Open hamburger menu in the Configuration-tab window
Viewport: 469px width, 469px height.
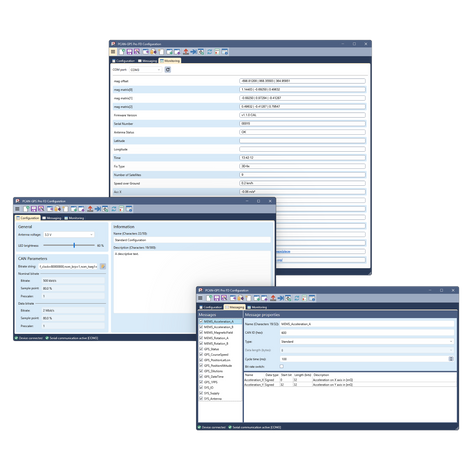pos(17,209)
